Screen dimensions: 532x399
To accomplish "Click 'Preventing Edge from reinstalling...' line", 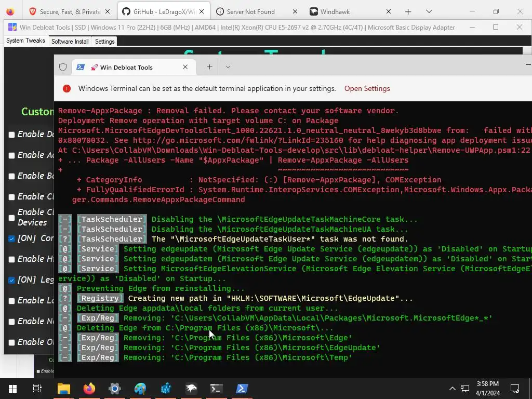I will point(151,288).
